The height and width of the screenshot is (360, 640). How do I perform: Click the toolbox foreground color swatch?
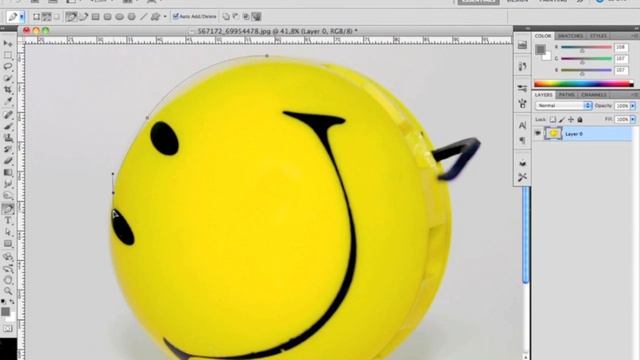click(x=5, y=311)
